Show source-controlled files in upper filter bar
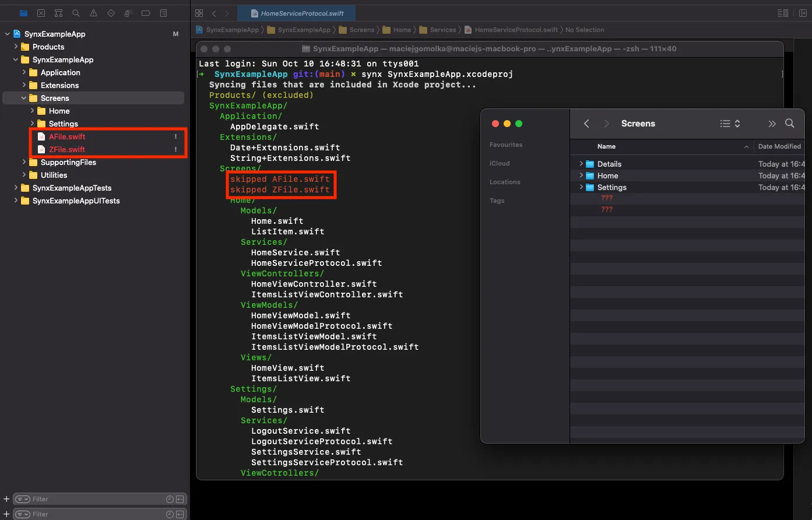The image size is (812, 520). [x=180, y=499]
